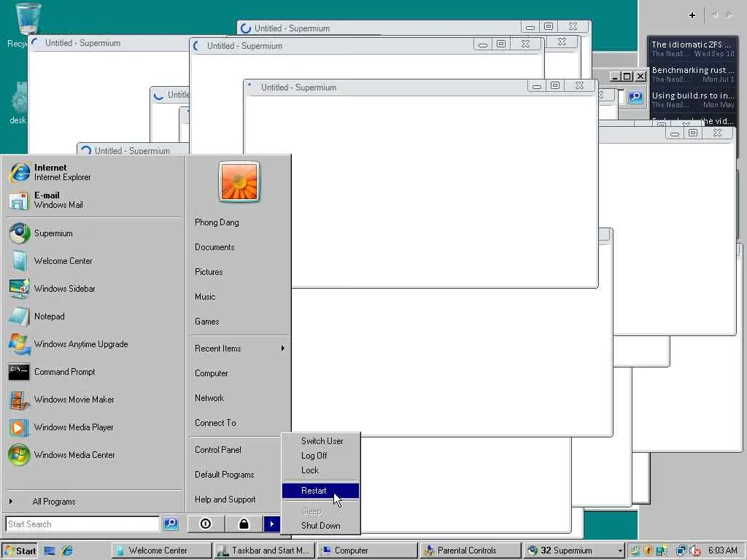Screen dimensions: 747x560
Task: Click the user account flower picture
Action: 239,182
